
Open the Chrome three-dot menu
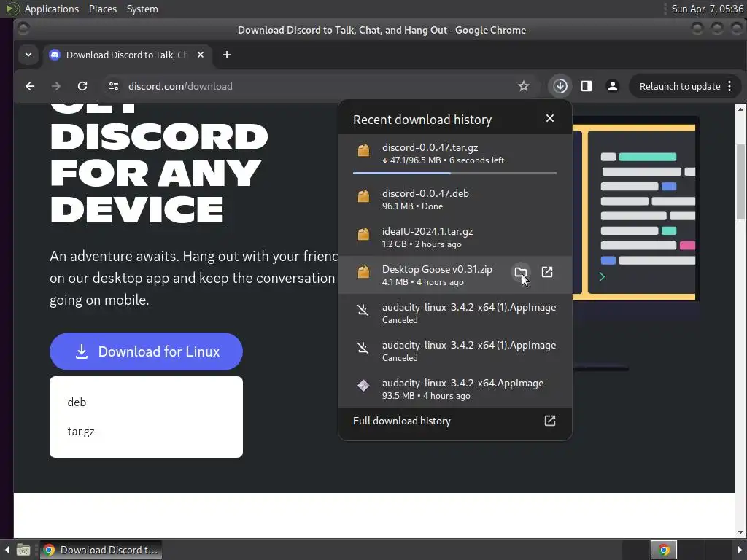coord(729,86)
